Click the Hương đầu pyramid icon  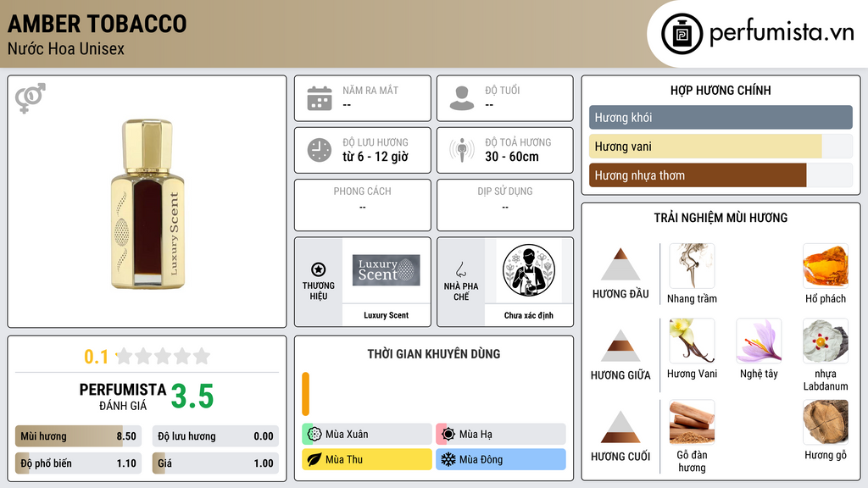click(x=620, y=264)
